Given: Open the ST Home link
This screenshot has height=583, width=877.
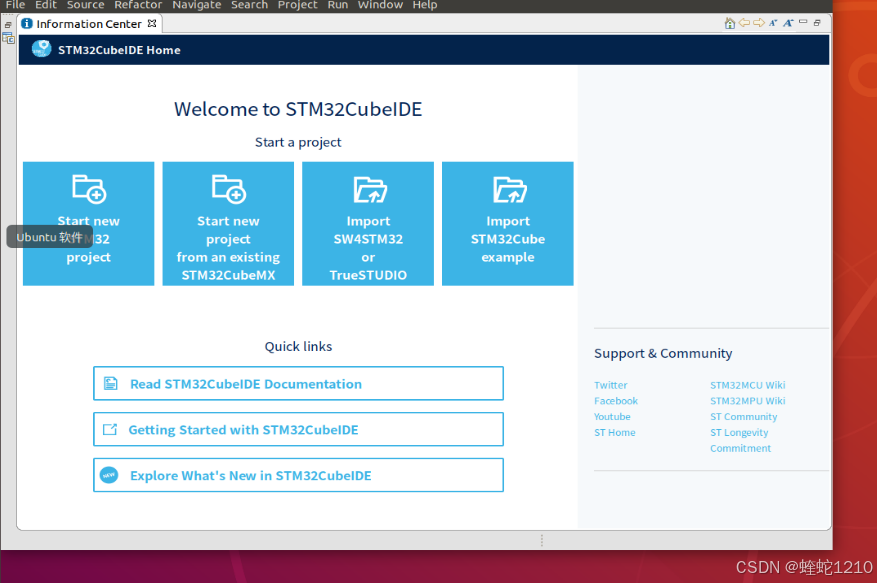Looking at the screenshot, I should coord(615,432).
